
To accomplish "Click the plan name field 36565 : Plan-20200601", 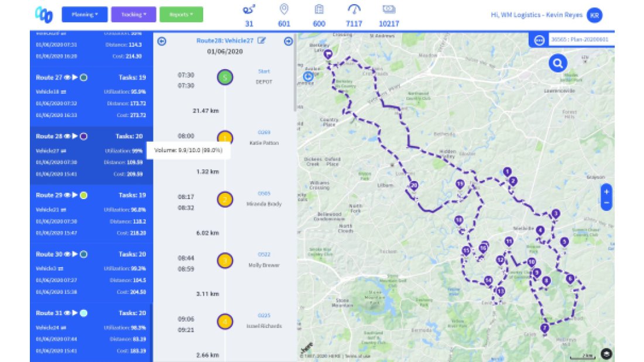I will coord(580,40).
